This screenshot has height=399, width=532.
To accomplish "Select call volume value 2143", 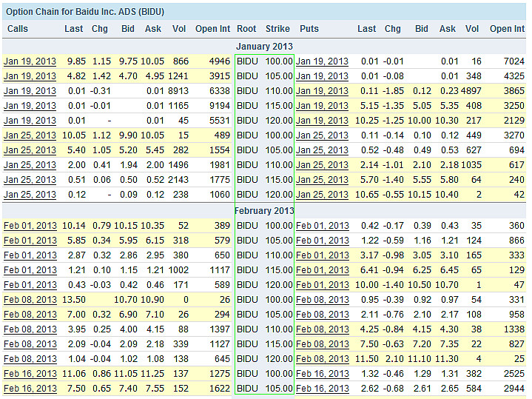I will coord(178,180).
